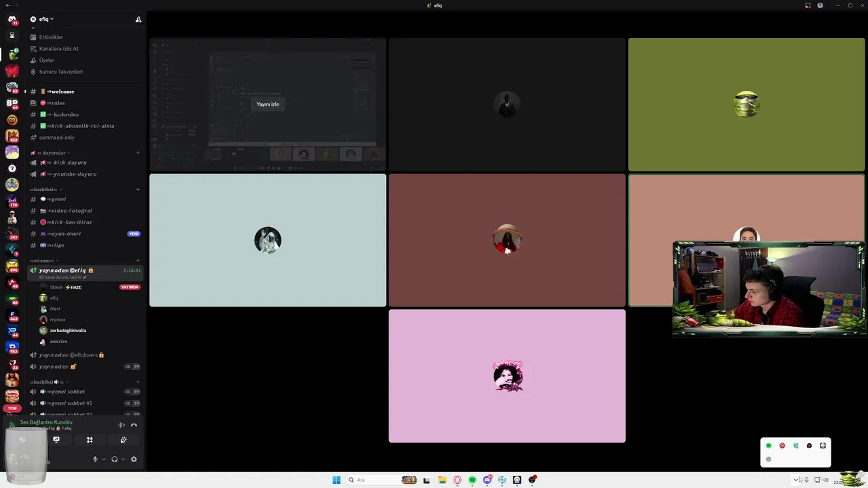Add a channel to duyurular category

point(138,152)
